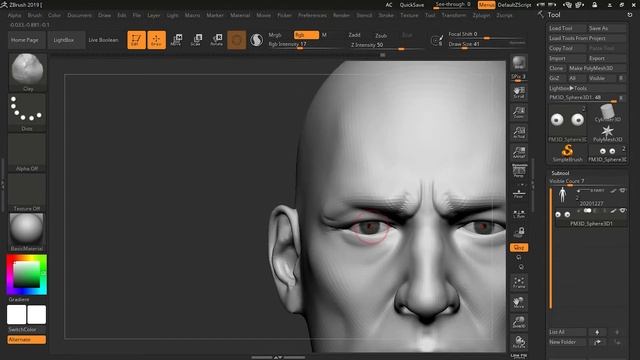Screen dimensions: 640x360
Task: Toggle the Floor grid button
Action: (519, 193)
